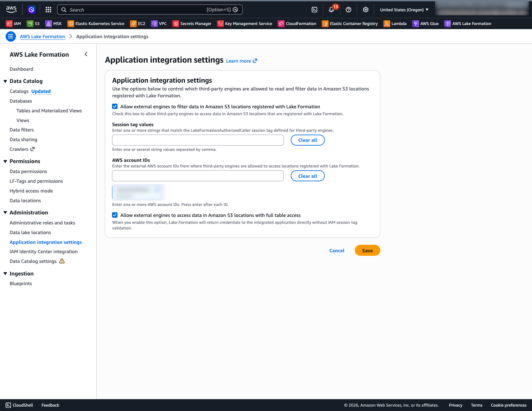The image size is (532, 411).
Task: Open the United States (Oregon) region dropdown
Action: (x=404, y=10)
